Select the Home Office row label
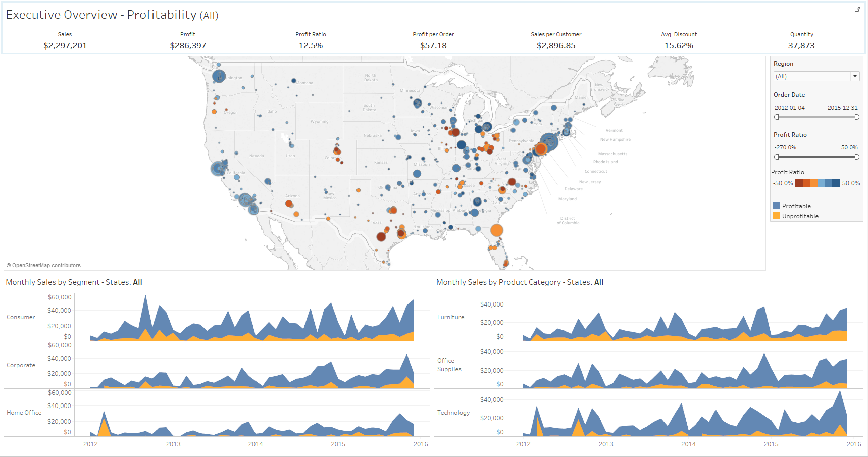 [23, 413]
